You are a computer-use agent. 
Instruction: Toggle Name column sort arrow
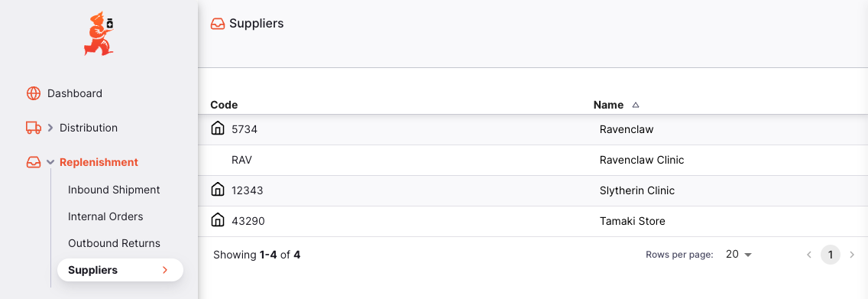pyautogui.click(x=636, y=105)
